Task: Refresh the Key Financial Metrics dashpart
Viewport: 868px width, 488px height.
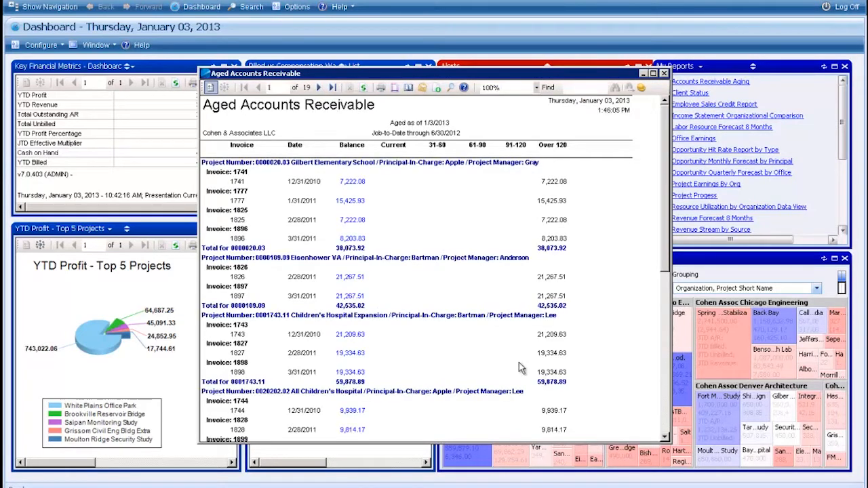Action: click(176, 83)
